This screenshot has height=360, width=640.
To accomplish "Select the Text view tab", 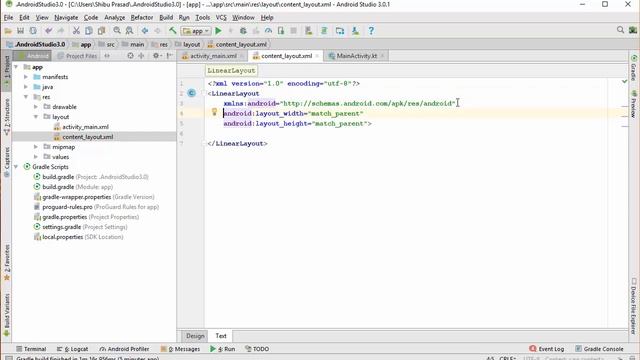I will (221, 336).
